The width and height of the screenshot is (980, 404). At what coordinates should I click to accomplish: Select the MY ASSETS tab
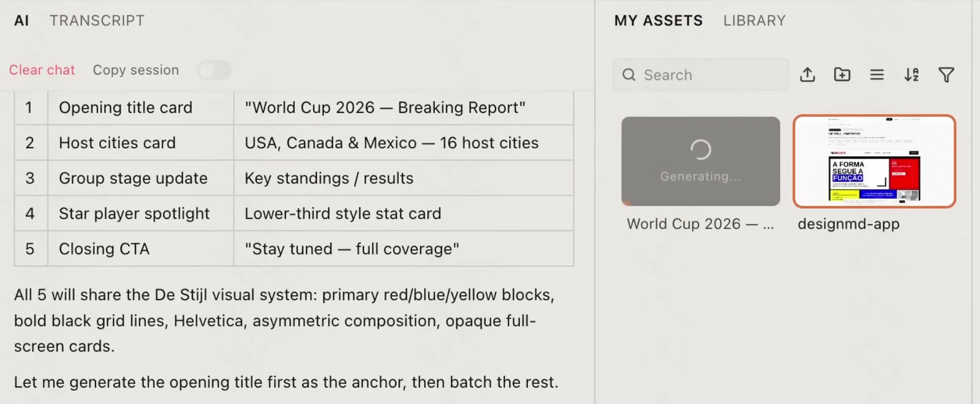pos(658,21)
